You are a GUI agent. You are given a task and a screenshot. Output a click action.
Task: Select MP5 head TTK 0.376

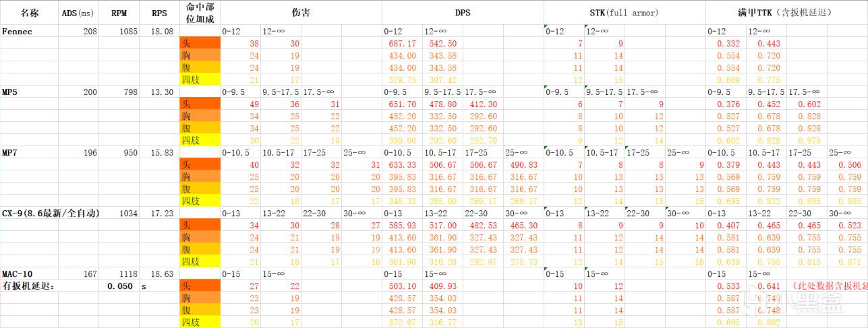click(x=729, y=104)
